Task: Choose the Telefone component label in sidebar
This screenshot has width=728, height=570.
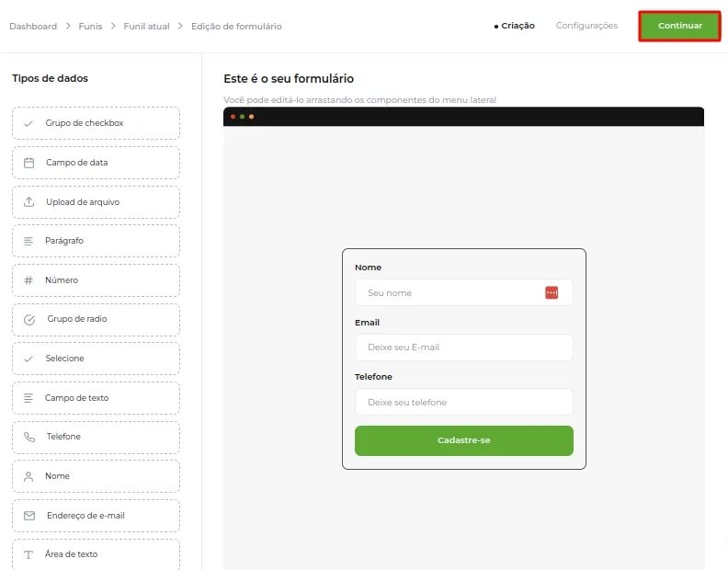Action: point(63,436)
